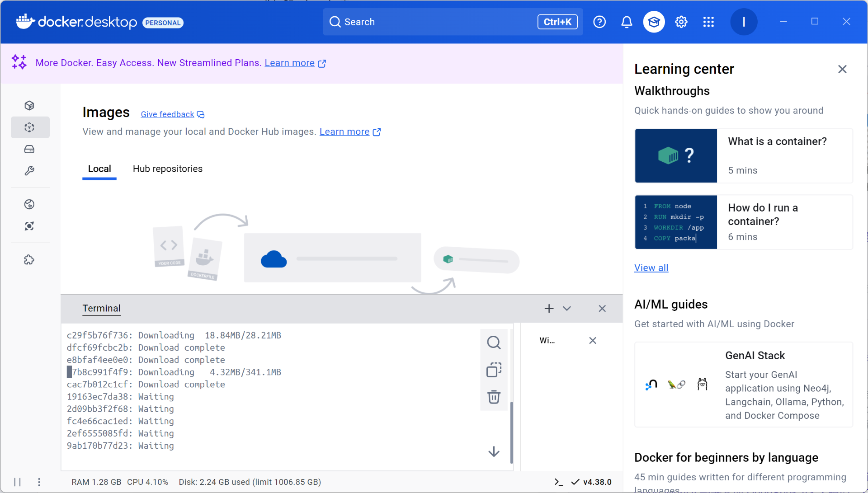This screenshot has height=493, width=868.
Task: Click the cac7b012c1cf Download complete line
Action: click(146, 384)
